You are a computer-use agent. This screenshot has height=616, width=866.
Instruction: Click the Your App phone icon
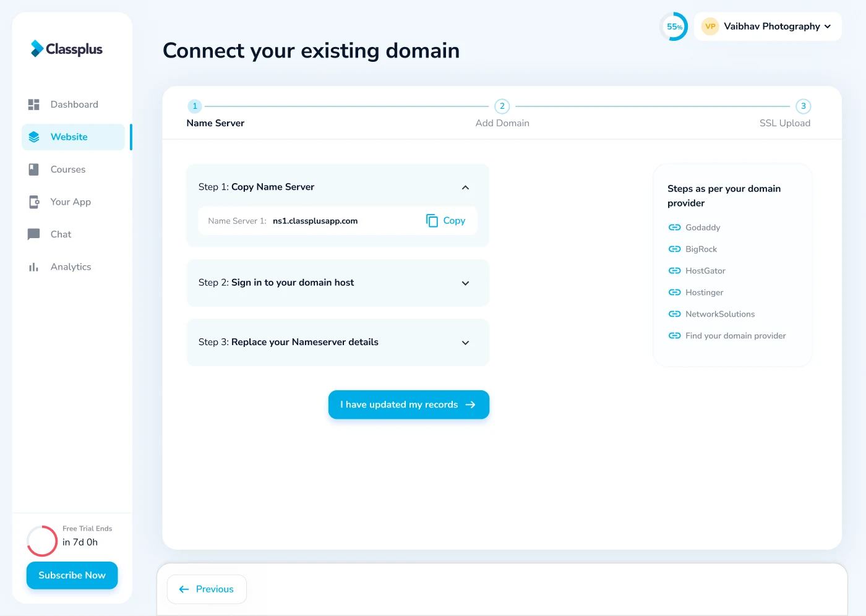point(34,202)
